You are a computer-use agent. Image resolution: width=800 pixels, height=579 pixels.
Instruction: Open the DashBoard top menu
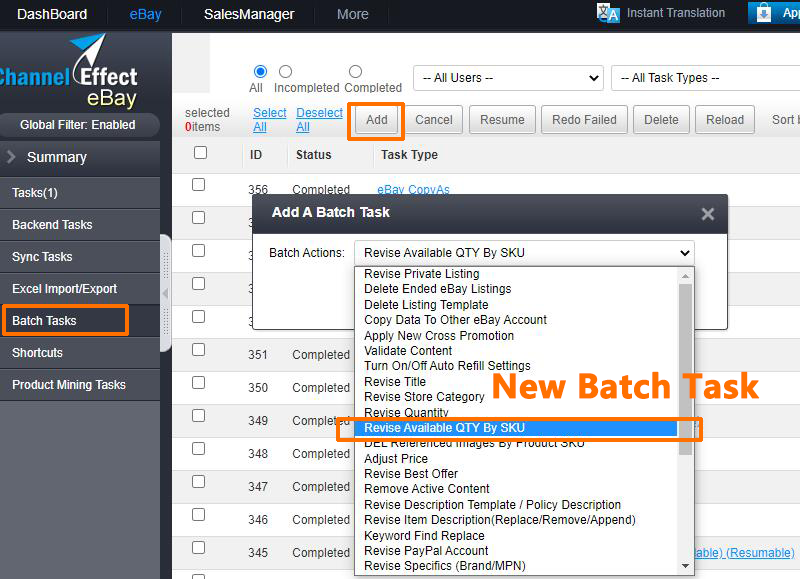tap(52, 14)
